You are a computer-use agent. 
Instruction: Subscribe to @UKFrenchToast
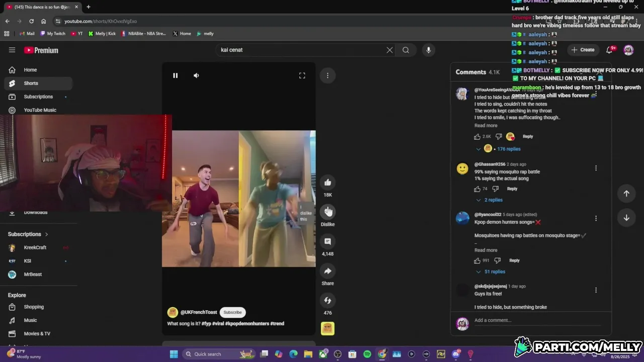232,312
